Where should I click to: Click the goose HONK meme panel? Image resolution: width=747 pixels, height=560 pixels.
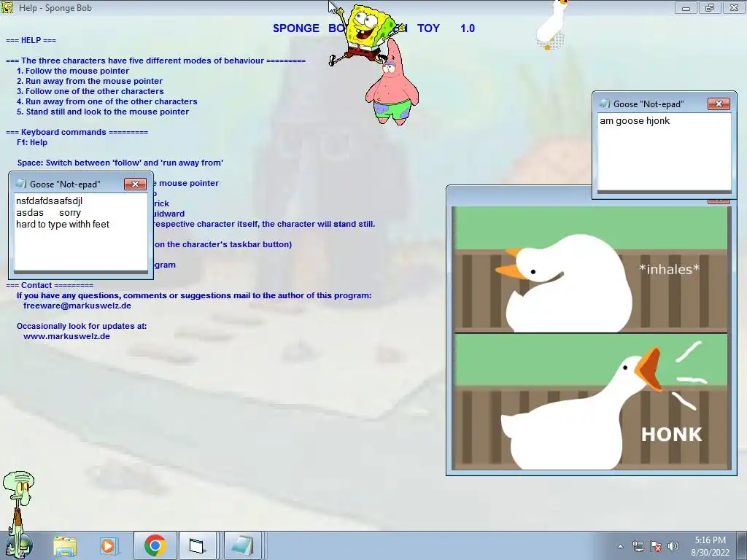click(x=591, y=402)
